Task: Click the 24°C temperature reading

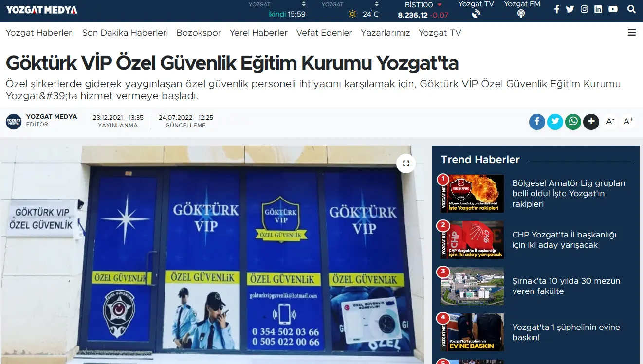Action: click(x=370, y=14)
